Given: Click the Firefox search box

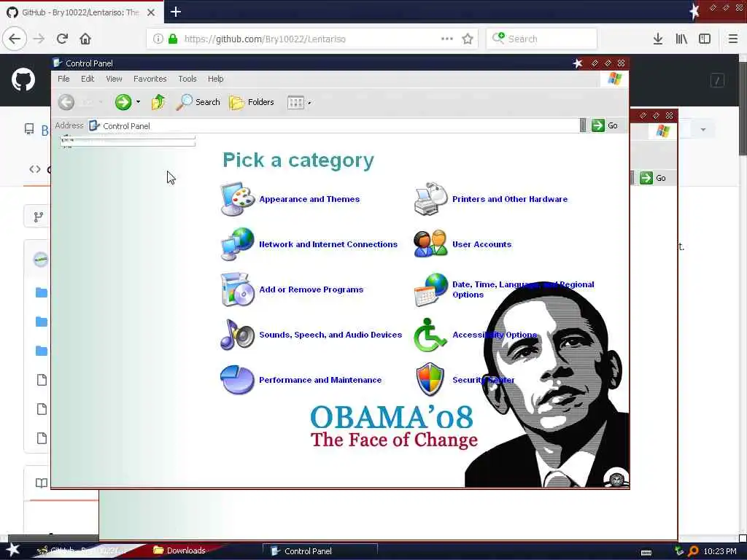Looking at the screenshot, I should (x=542, y=39).
